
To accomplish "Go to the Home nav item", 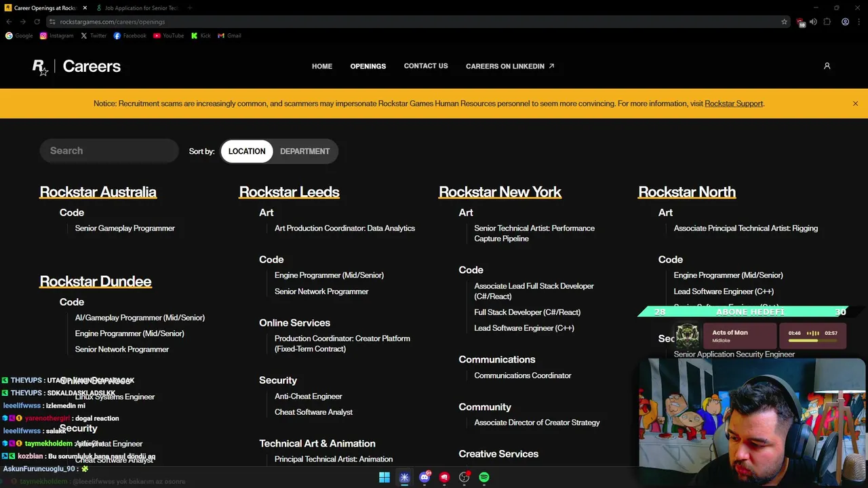I will [x=322, y=66].
